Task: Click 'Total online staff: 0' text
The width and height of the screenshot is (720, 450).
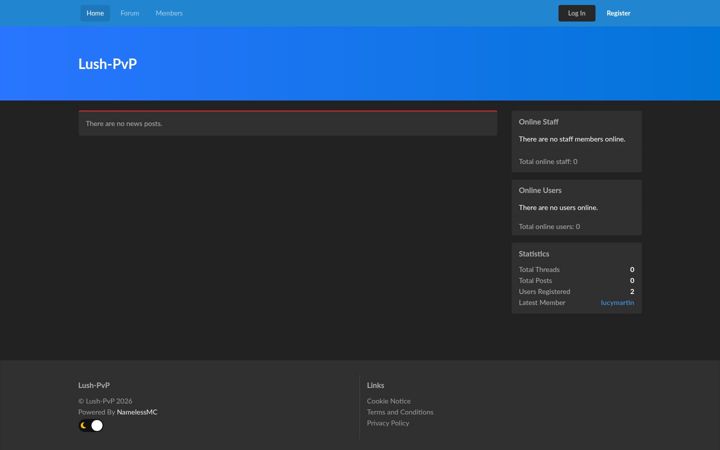Action: coord(548,162)
